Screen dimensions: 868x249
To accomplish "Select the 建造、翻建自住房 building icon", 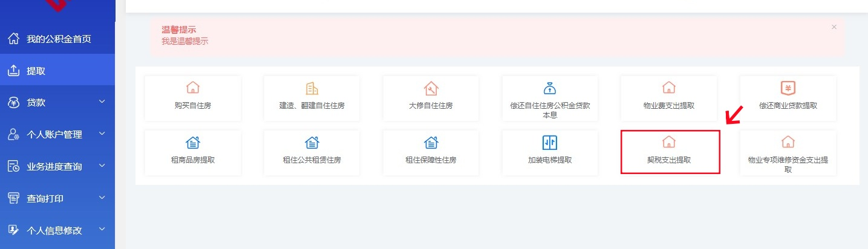I will [312, 88].
